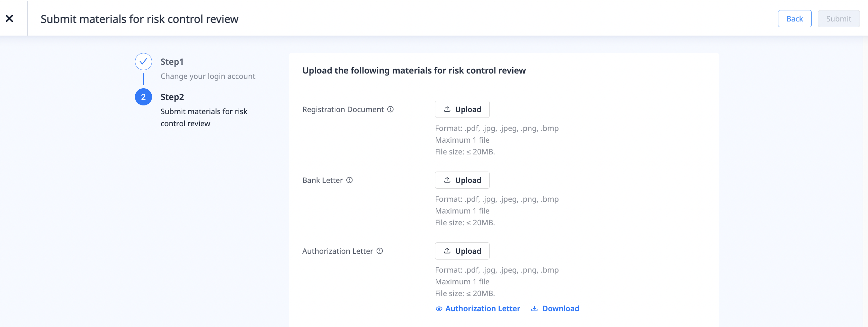
Task: Click upload arrow icon in Registration Document button
Action: [x=447, y=109]
